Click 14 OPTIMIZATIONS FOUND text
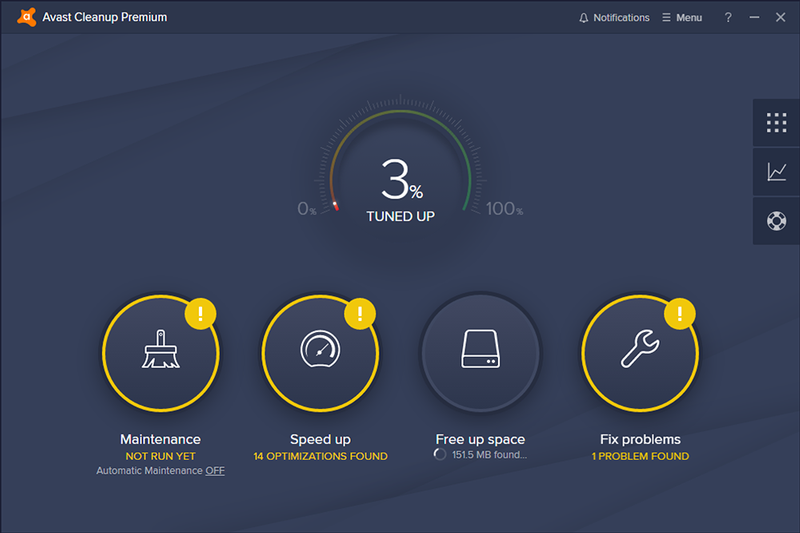This screenshot has height=533, width=800. click(320, 456)
